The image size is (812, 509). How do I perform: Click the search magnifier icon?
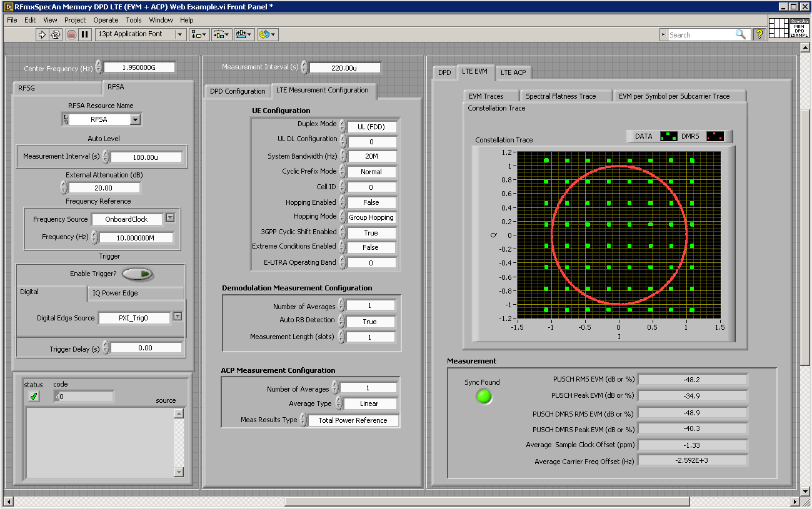(x=740, y=35)
